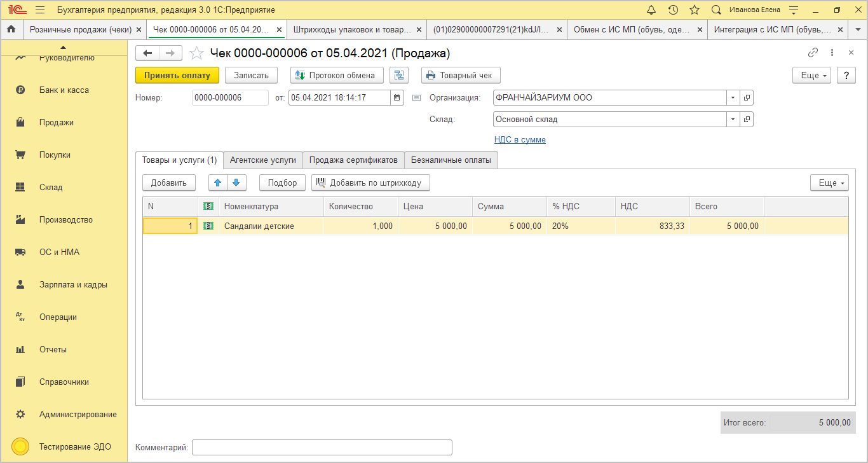This screenshot has height=463, width=868.
Task: Go to the home page icon
Action: [11, 29]
